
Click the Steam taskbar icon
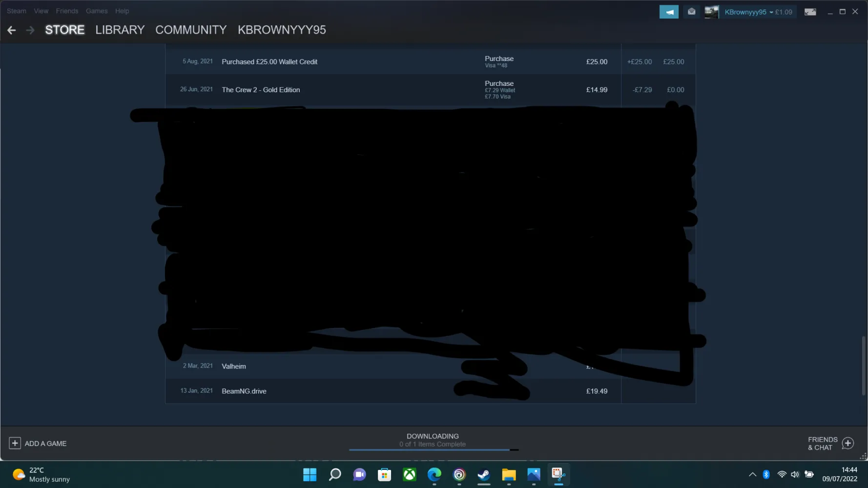click(x=484, y=475)
